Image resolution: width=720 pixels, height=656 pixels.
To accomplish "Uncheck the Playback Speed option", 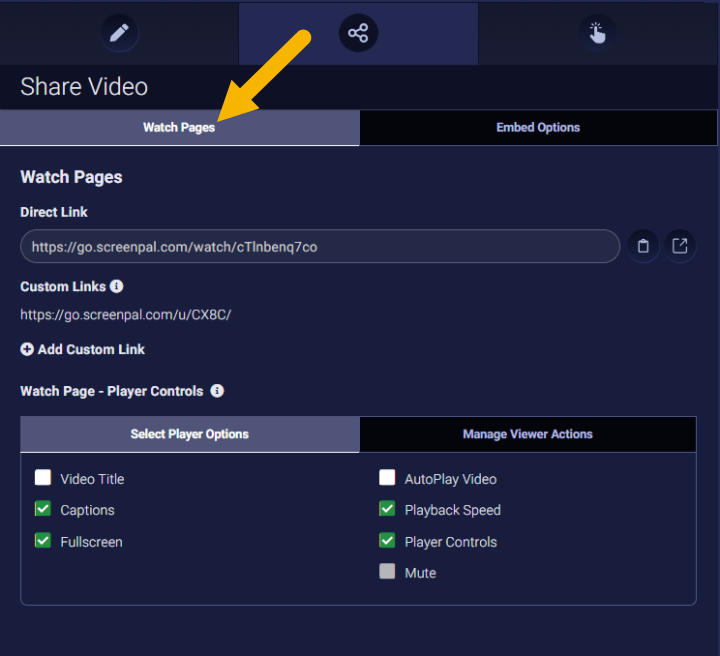I will coord(387,509).
